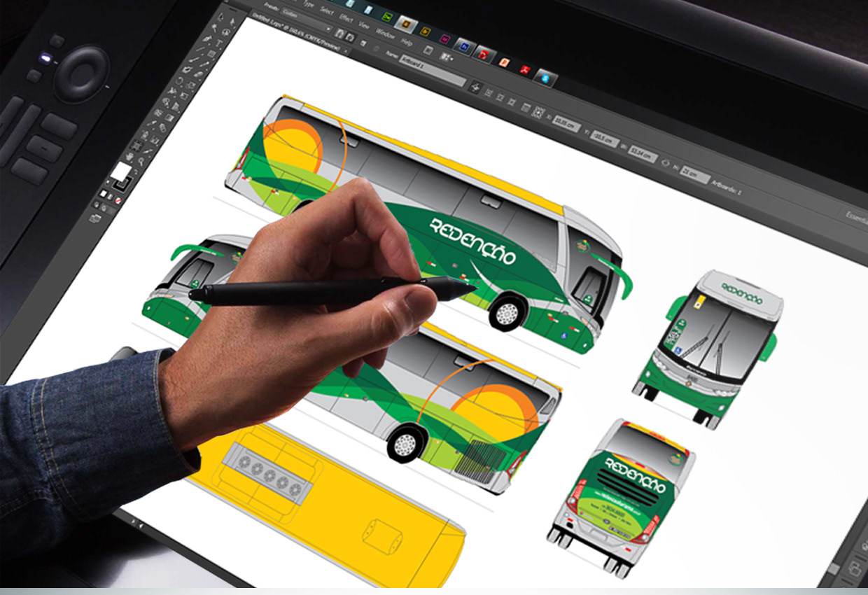Select the Blend tool

pos(162,128)
